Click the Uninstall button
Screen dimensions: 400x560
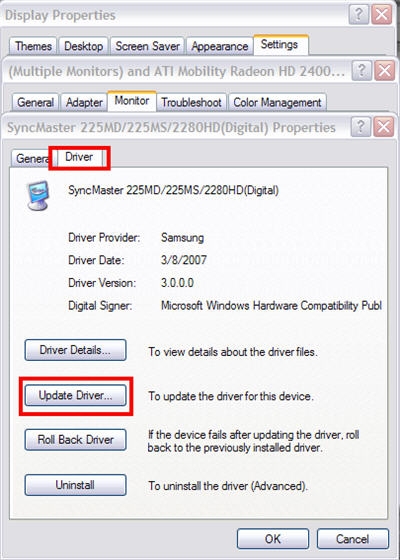coord(75,485)
